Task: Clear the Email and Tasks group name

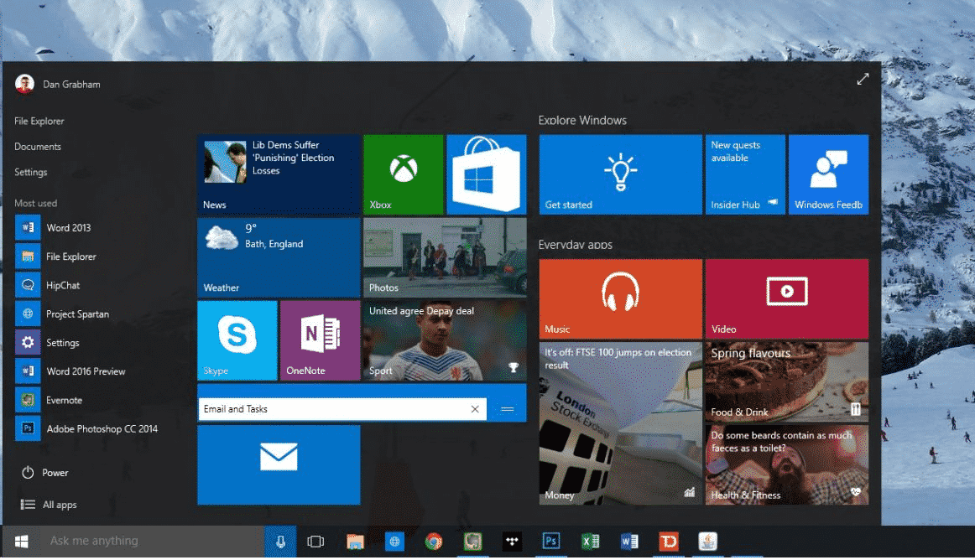Action: point(475,409)
